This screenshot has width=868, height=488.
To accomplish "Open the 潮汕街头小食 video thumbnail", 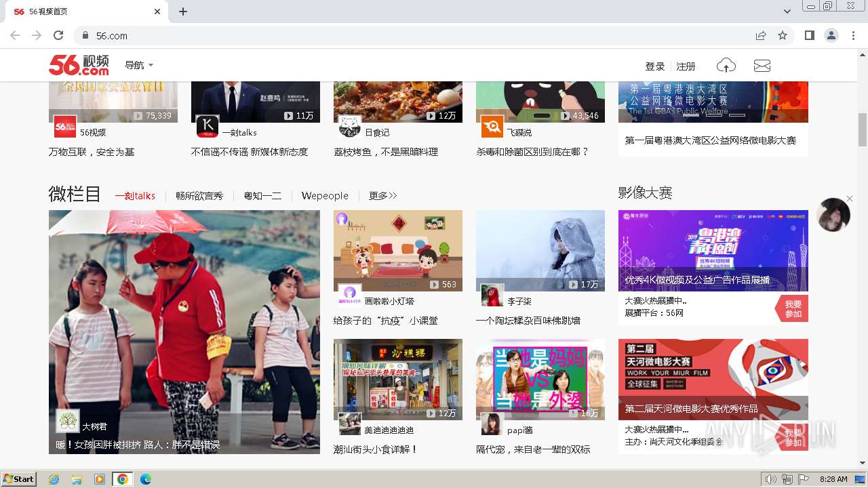I will [x=398, y=380].
